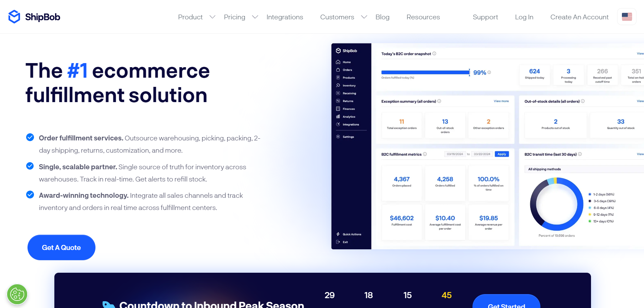Viewport: 644px width, 308px height.
Task: Click the Finances icon in dashboard sidebar
Action: [338, 109]
